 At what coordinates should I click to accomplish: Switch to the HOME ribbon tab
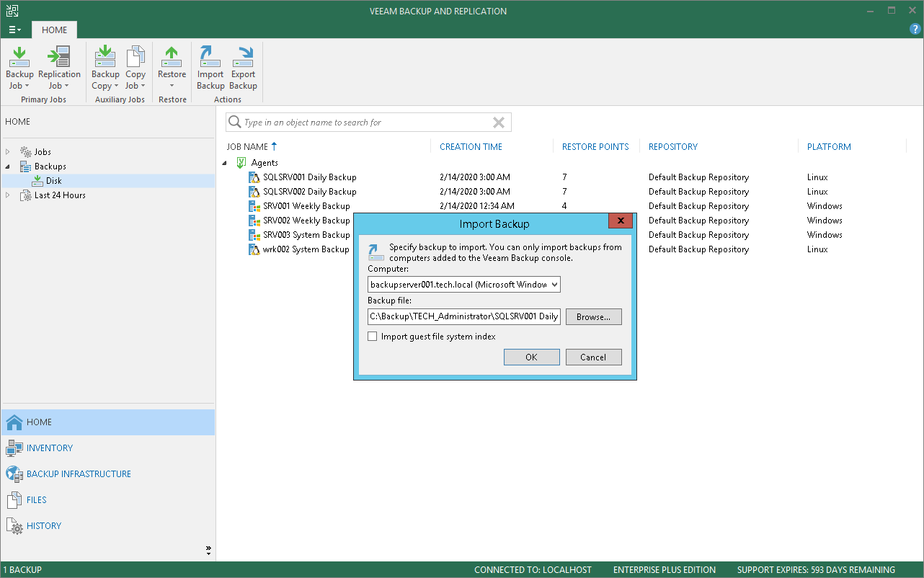pyautogui.click(x=54, y=30)
